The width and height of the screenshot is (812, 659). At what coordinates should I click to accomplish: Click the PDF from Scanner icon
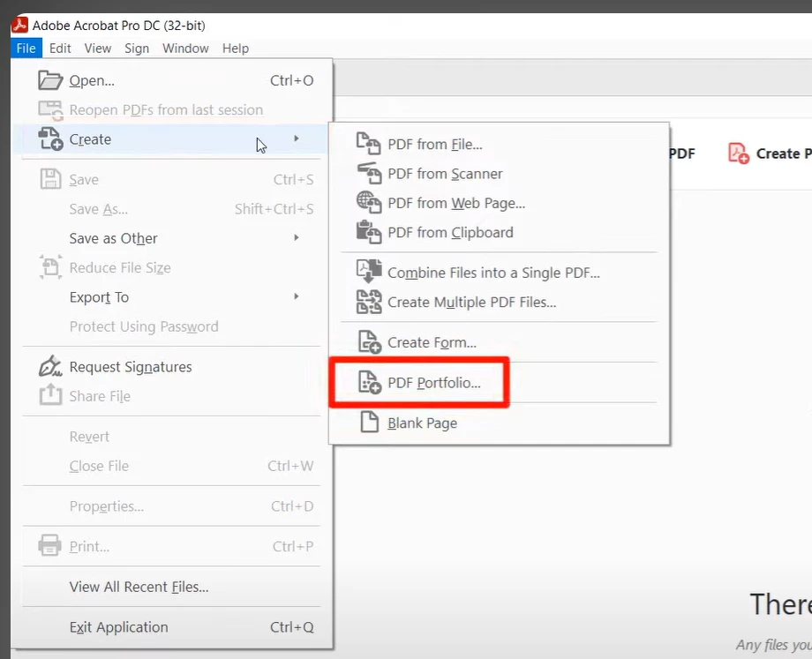[x=369, y=173]
